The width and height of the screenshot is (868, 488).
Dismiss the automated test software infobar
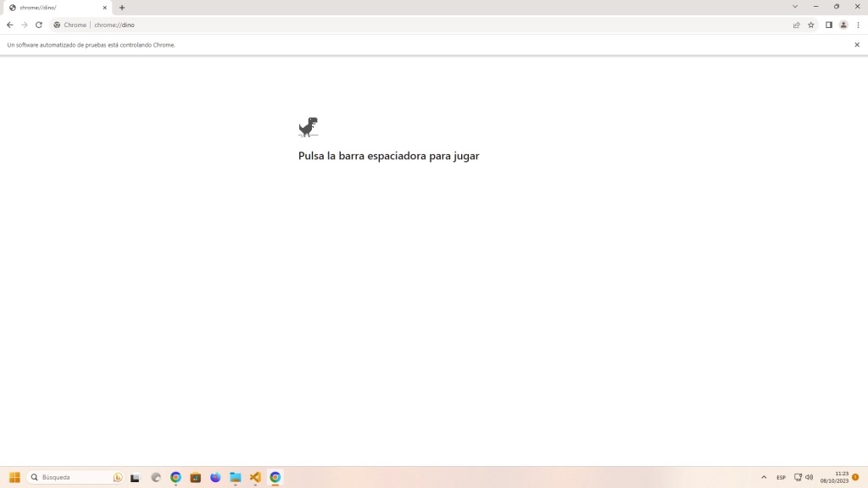point(856,45)
